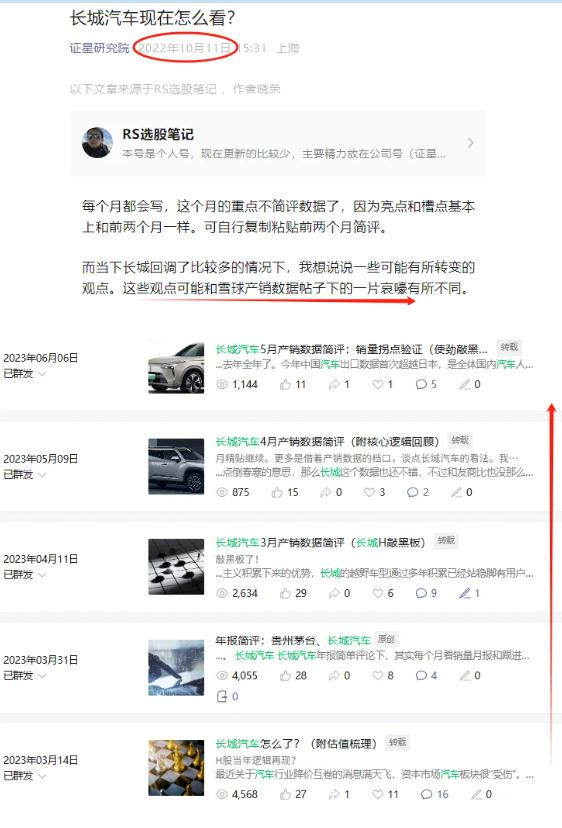Open article 长城汽车5月产销数据简评
The height and width of the screenshot is (828, 562).
pos(352,349)
